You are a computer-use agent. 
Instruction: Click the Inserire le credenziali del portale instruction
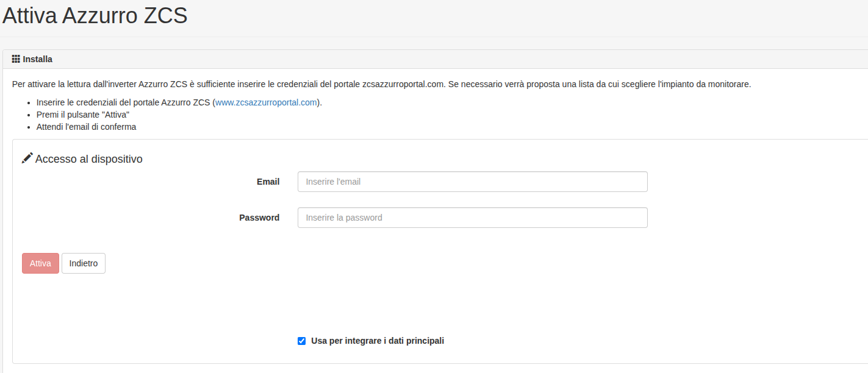click(179, 102)
